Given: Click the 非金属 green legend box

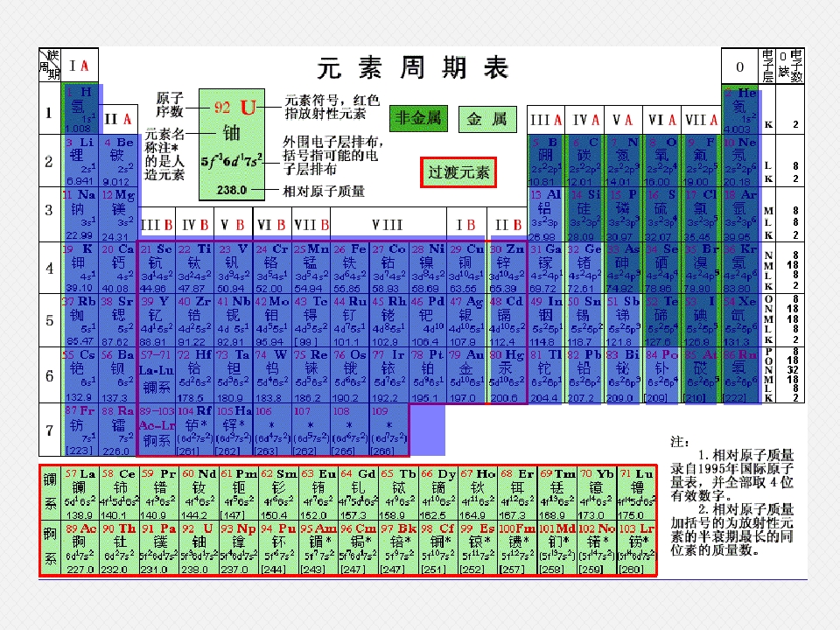Looking at the screenshot, I should (x=418, y=118).
